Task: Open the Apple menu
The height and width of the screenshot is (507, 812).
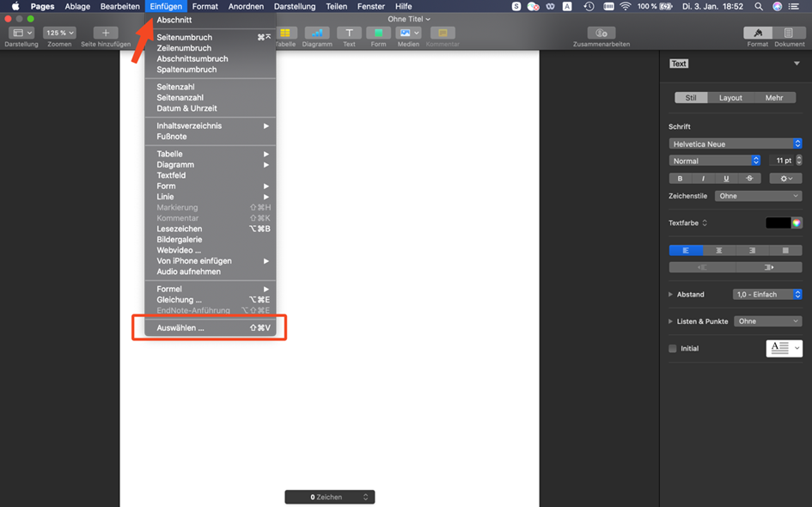Action: tap(15, 6)
